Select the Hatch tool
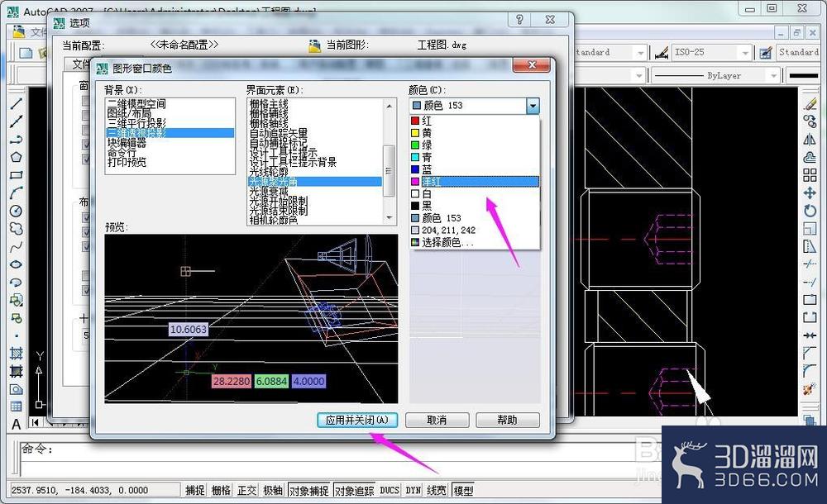The width and height of the screenshot is (827, 504). (x=17, y=354)
